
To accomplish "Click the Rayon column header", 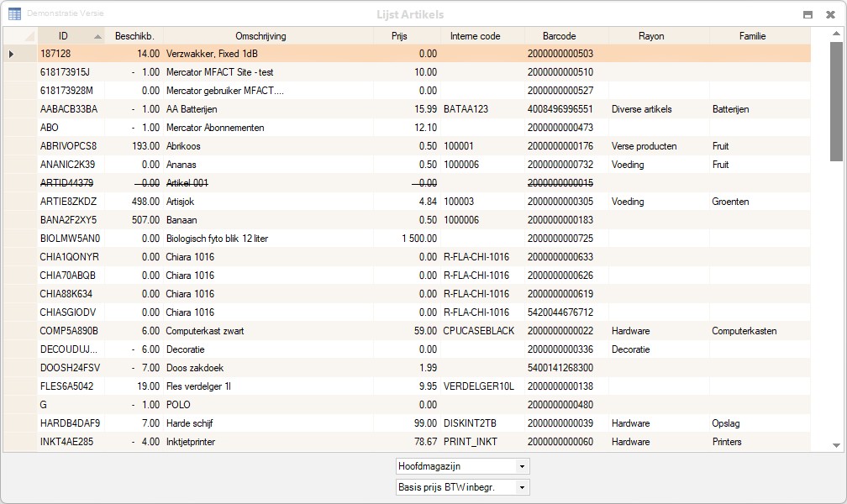I will 651,36.
